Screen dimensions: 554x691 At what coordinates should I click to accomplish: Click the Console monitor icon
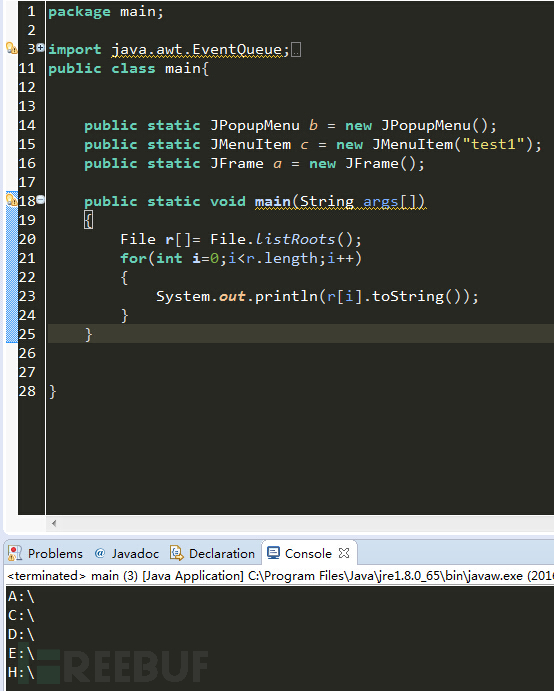pos(273,553)
